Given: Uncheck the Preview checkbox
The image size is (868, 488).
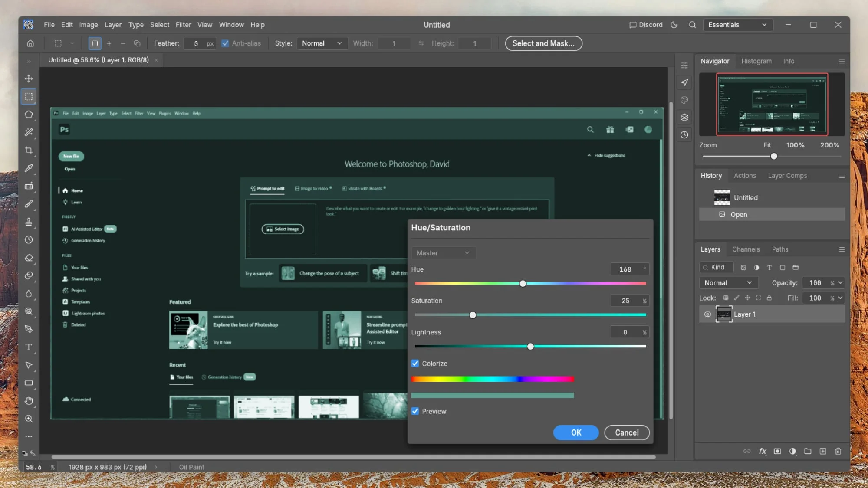Looking at the screenshot, I should click(415, 411).
